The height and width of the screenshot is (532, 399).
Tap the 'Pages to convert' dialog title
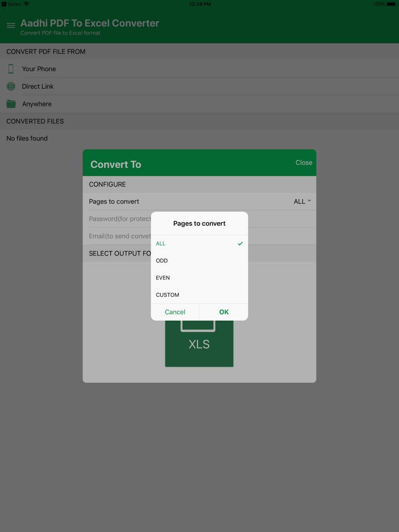(x=199, y=223)
